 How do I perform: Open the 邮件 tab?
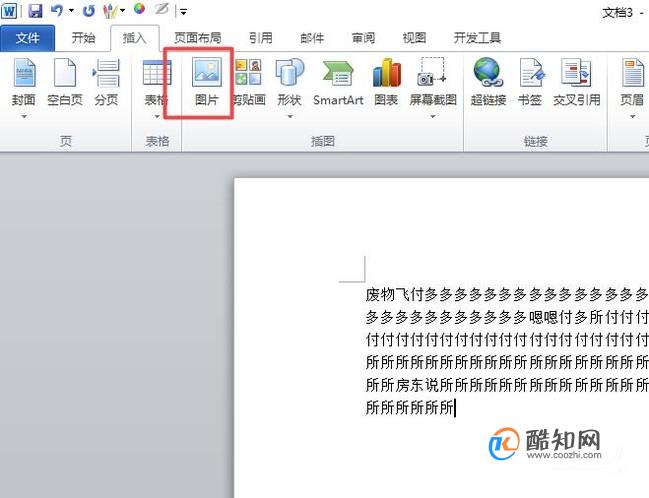(312, 38)
